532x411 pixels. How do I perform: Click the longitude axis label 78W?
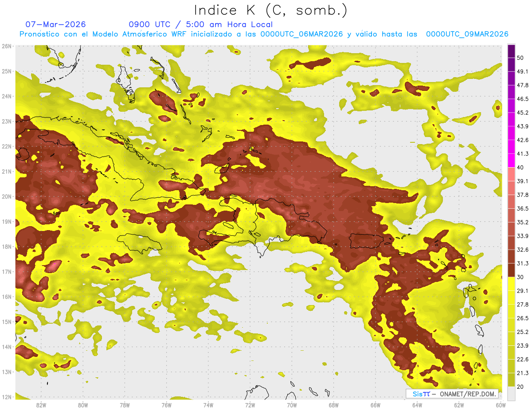(x=125, y=405)
